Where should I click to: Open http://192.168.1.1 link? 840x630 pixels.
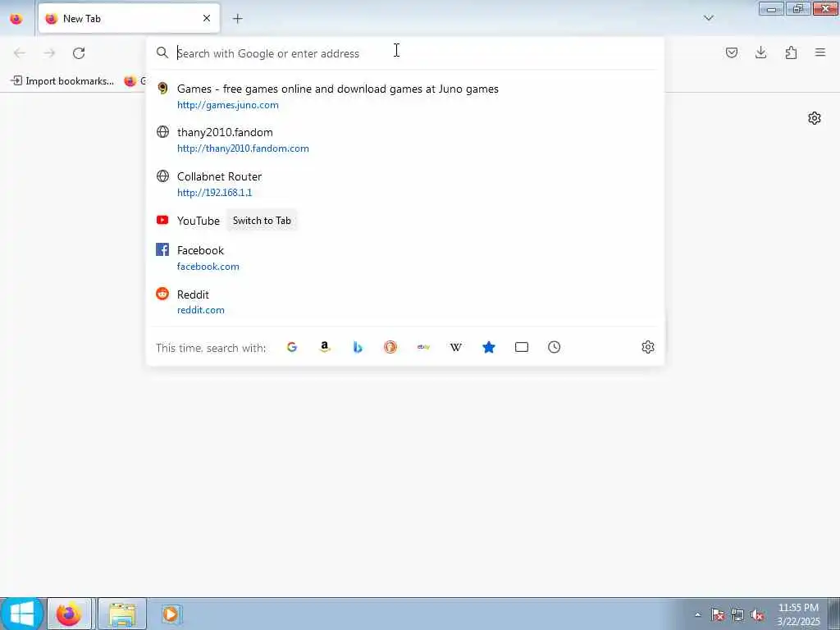pos(214,192)
